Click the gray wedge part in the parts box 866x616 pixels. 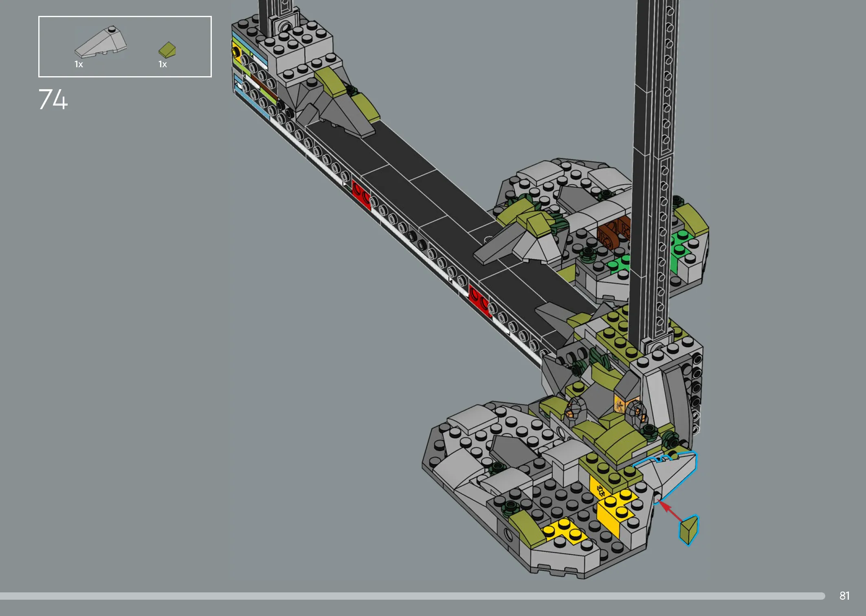(x=101, y=42)
